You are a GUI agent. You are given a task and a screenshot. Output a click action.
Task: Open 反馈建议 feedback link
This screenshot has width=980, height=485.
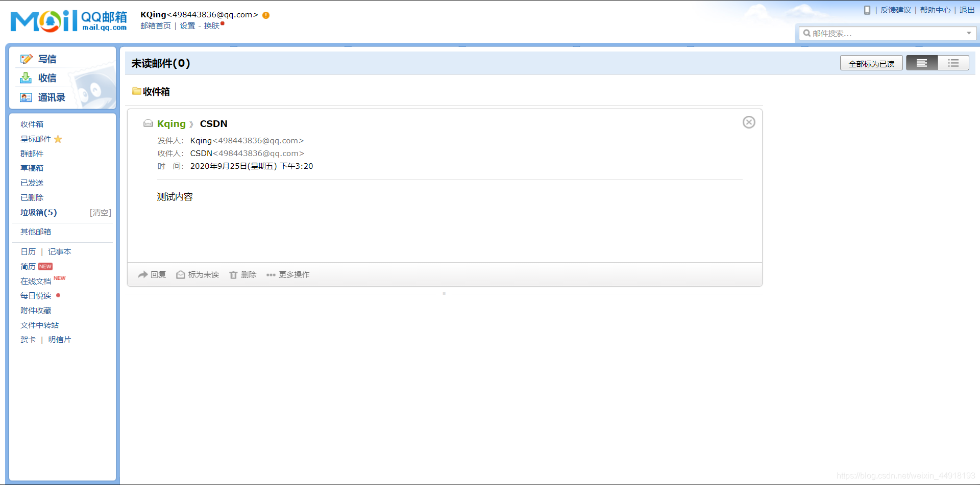click(x=896, y=10)
